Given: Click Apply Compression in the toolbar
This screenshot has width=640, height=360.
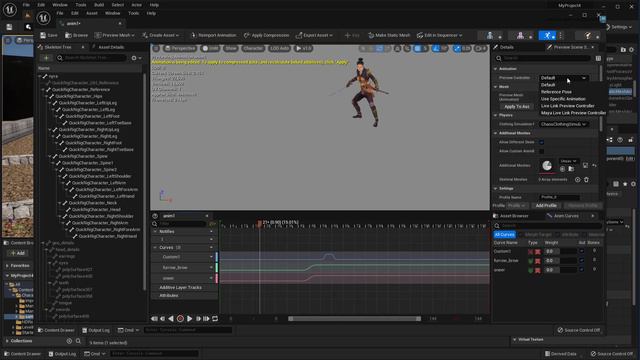Looking at the screenshot, I should (x=267, y=36).
